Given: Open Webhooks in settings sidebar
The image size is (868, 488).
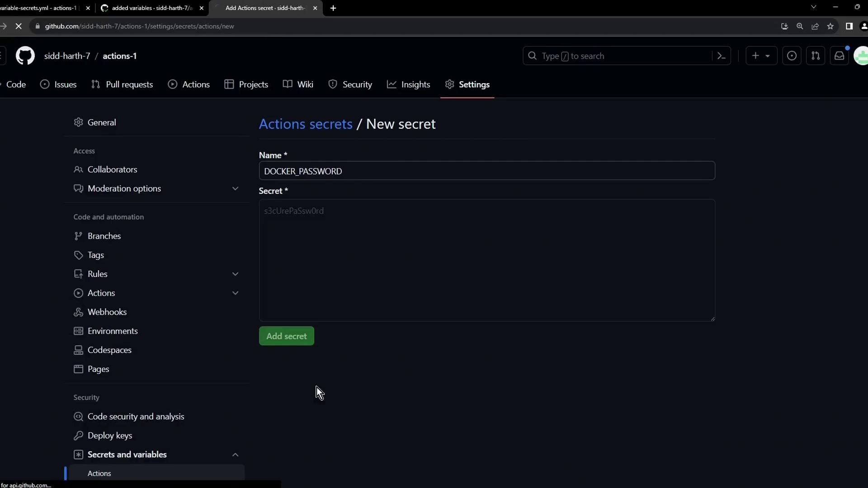Looking at the screenshot, I should (x=107, y=312).
